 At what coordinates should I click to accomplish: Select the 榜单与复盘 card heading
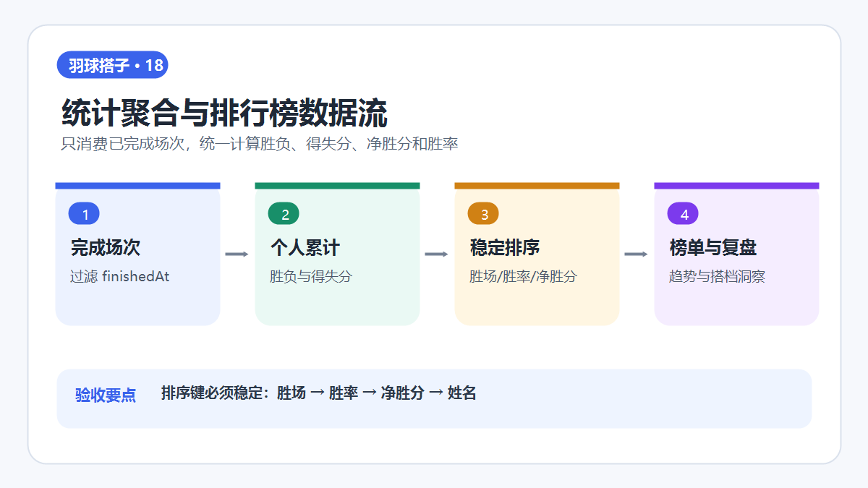(713, 248)
